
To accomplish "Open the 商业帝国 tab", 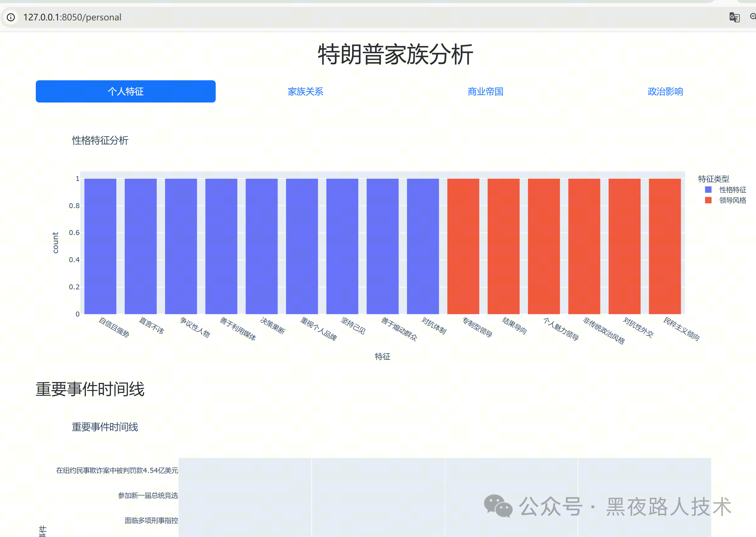I will tap(485, 92).
